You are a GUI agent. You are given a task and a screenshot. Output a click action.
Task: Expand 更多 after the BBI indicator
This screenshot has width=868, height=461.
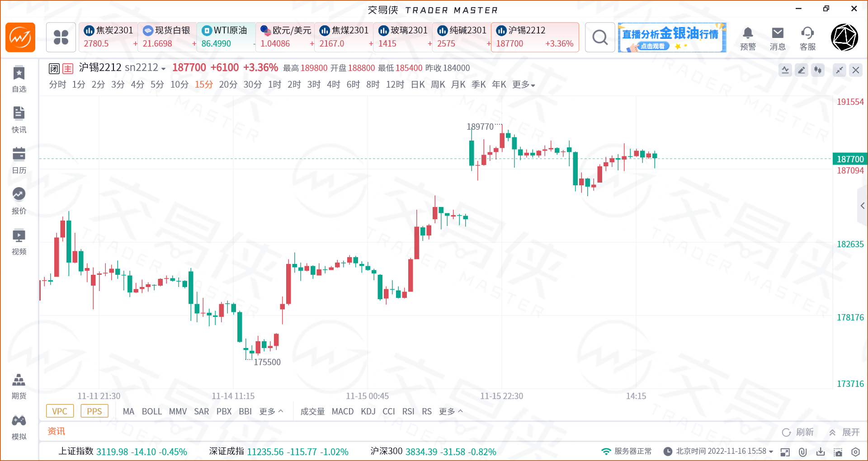coord(271,411)
